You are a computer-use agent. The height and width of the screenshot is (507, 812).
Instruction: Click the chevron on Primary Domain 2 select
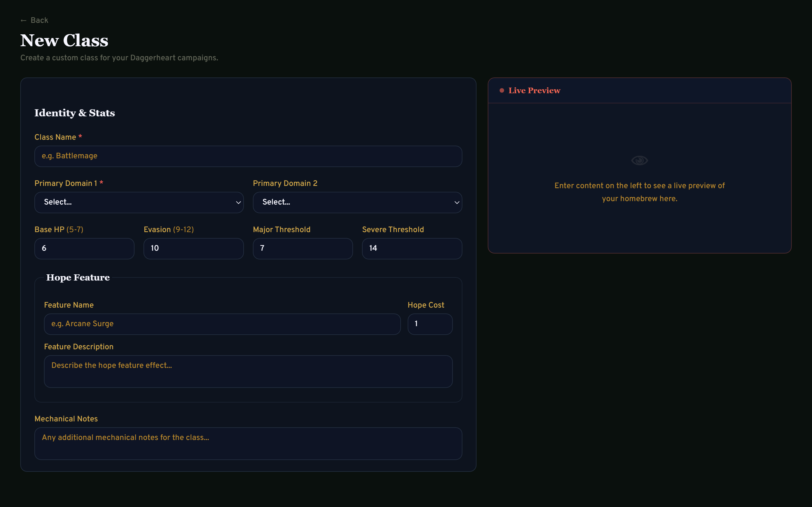click(x=457, y=203)
